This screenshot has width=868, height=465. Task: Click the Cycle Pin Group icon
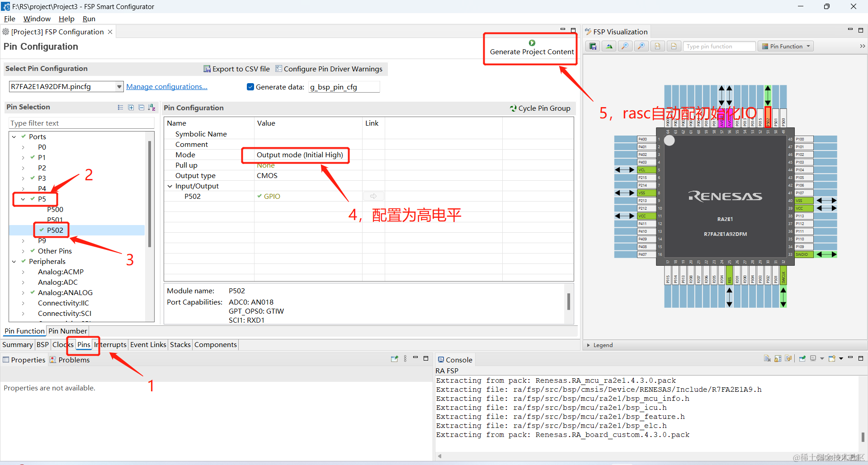pos(513,108)
